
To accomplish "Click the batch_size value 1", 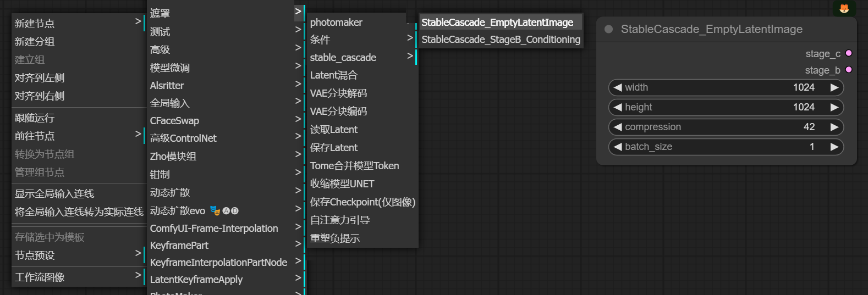I will click(812, 147).
